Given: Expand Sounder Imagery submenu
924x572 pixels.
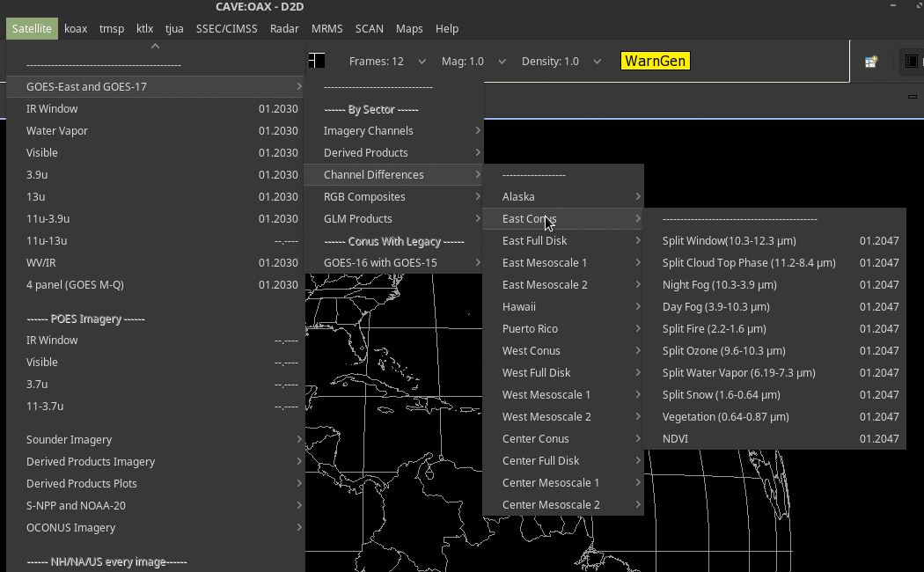Looking at the screenshot, I should (x=69, y=439).
